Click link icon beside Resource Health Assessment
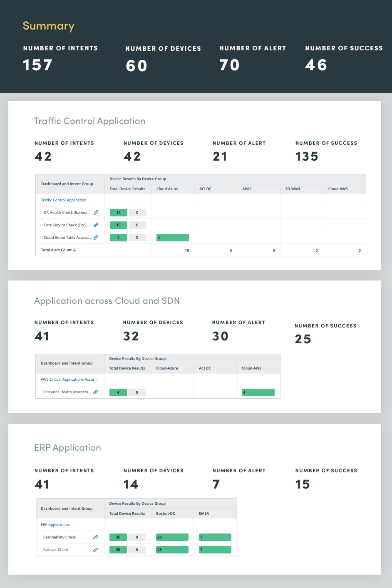 point(95,392)
